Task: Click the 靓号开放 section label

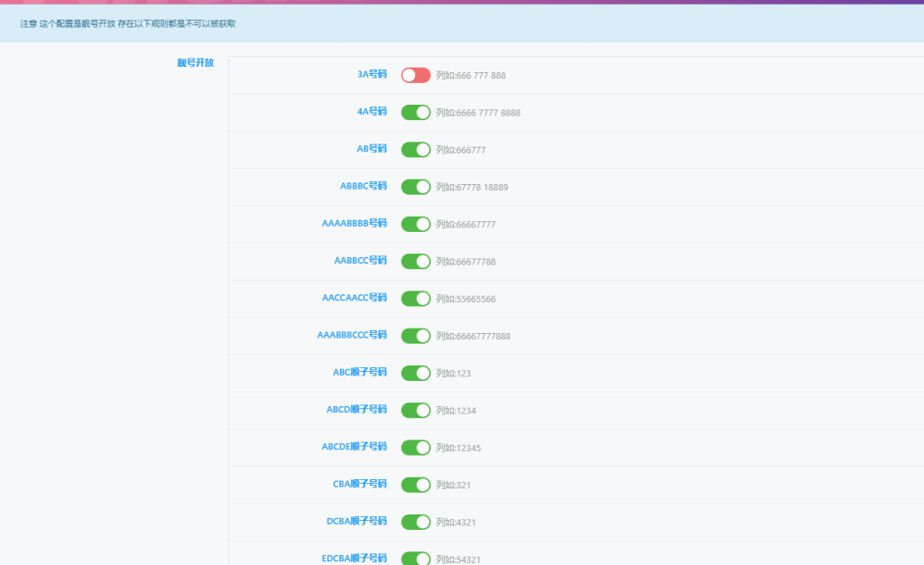Action: coord(195,63)
